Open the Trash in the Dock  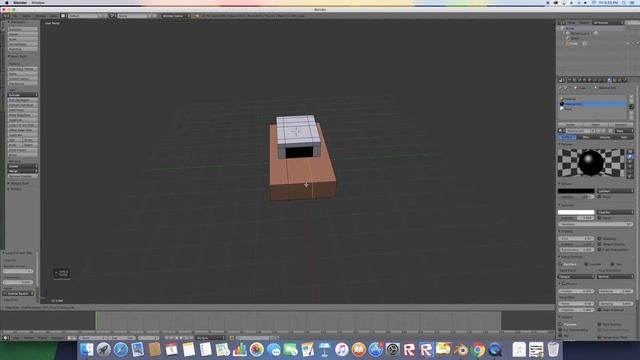pos(553,350)
